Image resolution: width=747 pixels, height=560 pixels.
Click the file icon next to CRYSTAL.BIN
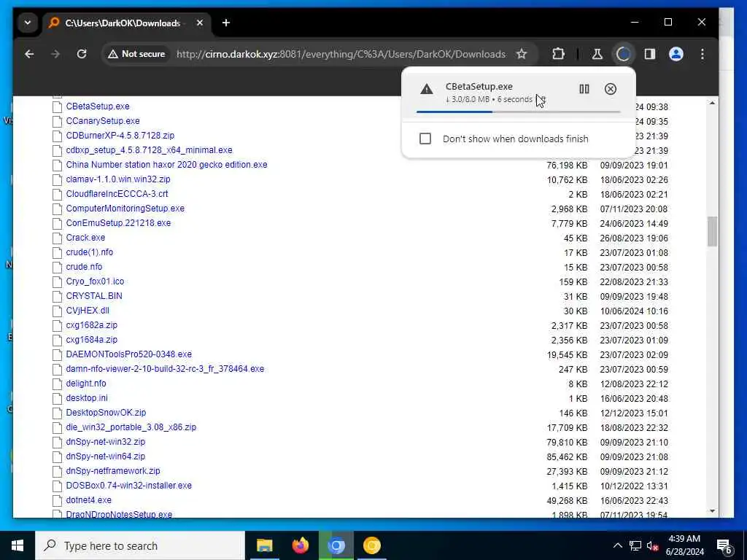[57, 296]
